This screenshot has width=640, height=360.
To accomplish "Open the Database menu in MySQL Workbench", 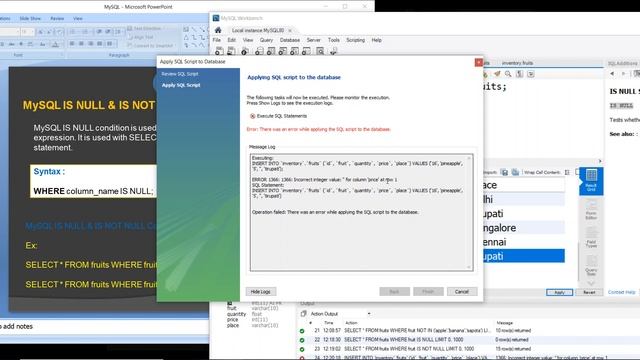I will (x=290, y=40).
